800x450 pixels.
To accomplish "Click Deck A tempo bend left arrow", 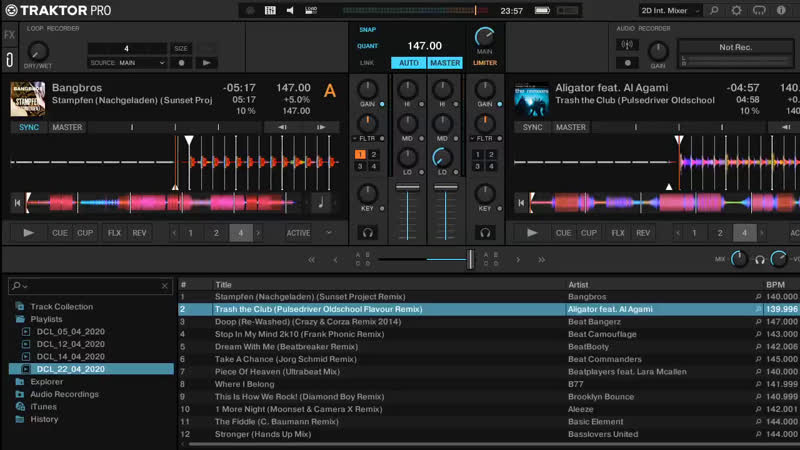I will pyautogui.click(x=282, y=127).
